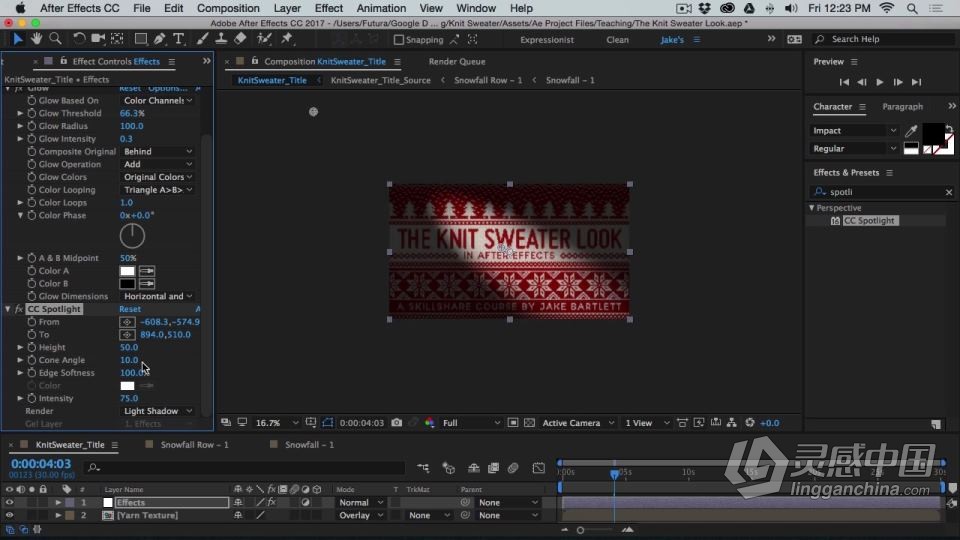This screenshot has width=960, height=540.
Task: Select the Rectangle shape tool
Action: [141, 39]
